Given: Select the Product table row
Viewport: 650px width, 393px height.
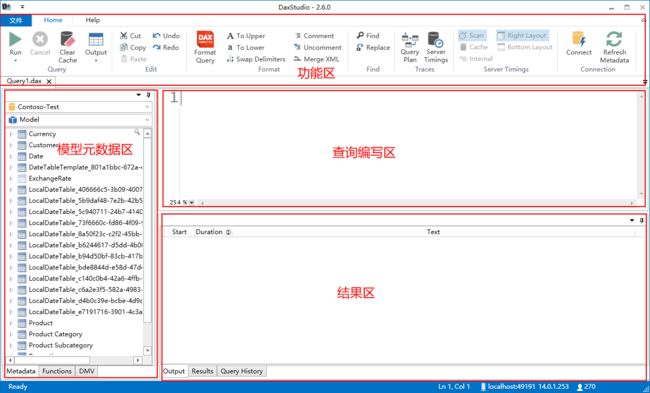Looking at the screenshot, I should click(41, 323).
